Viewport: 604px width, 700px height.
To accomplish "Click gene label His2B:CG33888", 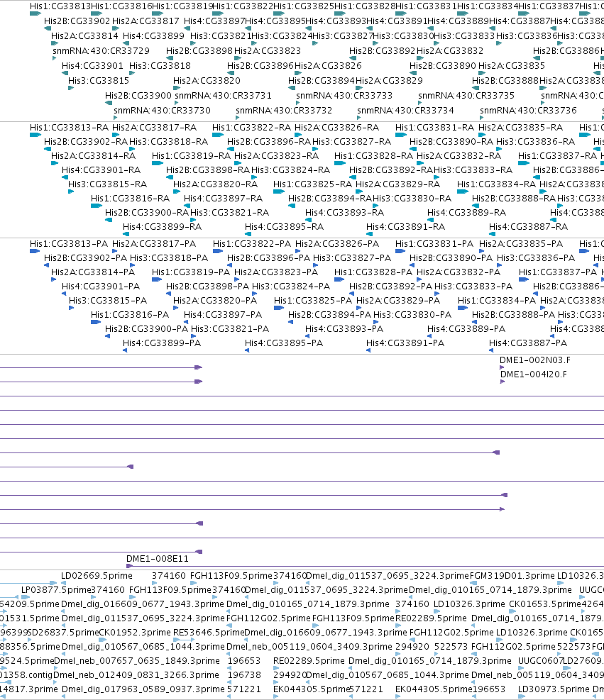I will tap(505, 80).
